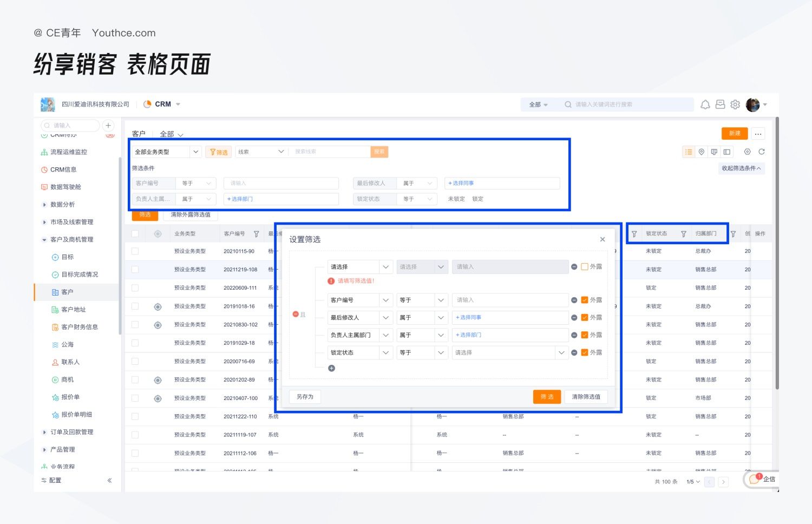
Task: Click the 搜索线索 input field
Action: [330, 152]
